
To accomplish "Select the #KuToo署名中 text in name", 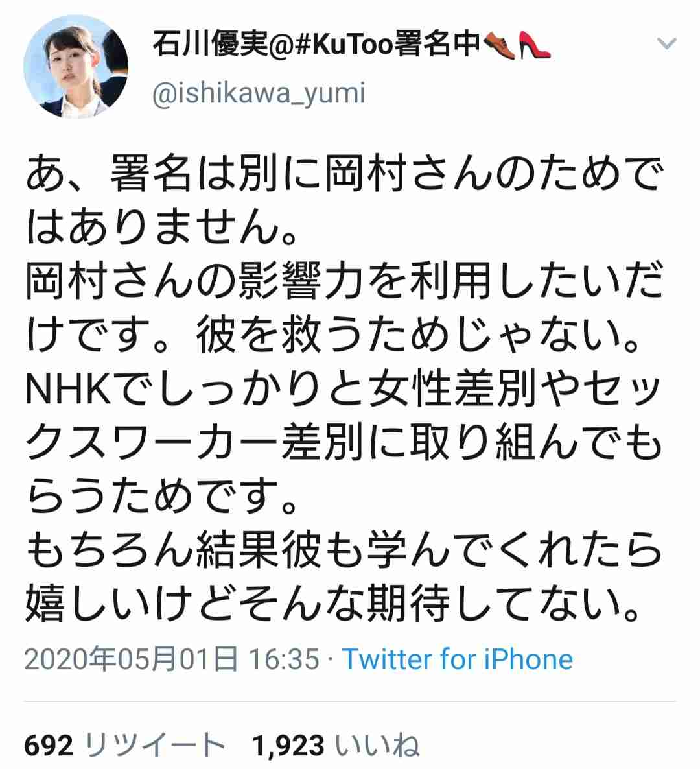I will [389, 44].
